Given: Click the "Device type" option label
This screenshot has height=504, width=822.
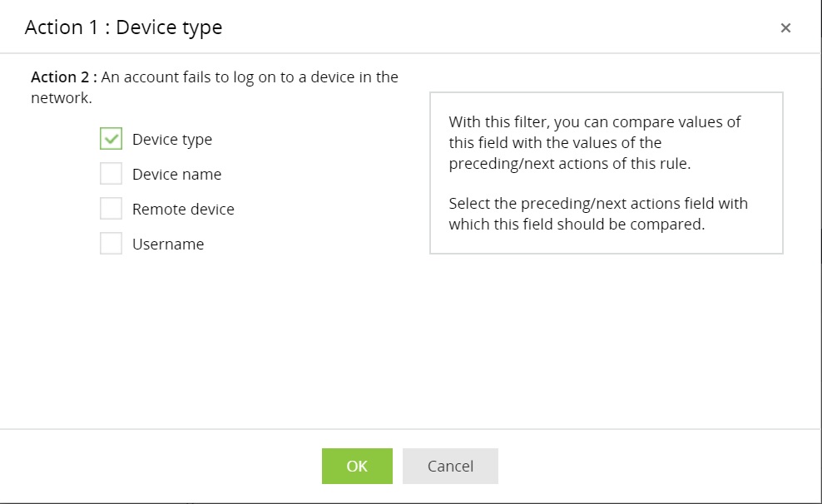Looking at the screenshot, I should pos(172,140).
